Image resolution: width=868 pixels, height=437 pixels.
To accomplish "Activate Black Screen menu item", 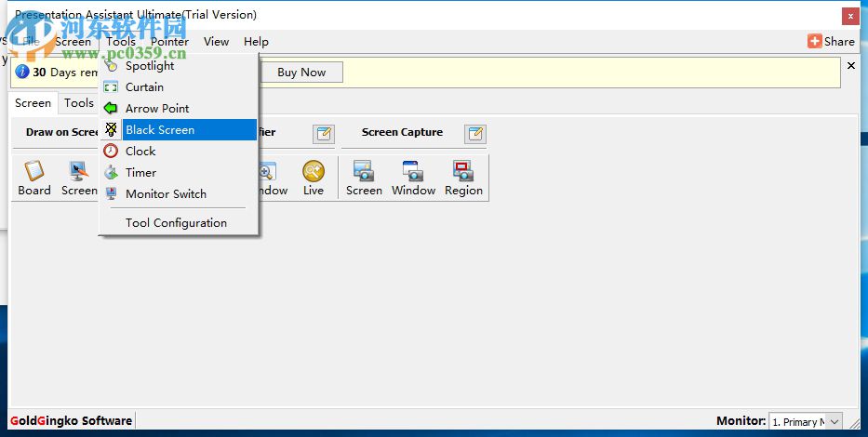I will (179, 130).
